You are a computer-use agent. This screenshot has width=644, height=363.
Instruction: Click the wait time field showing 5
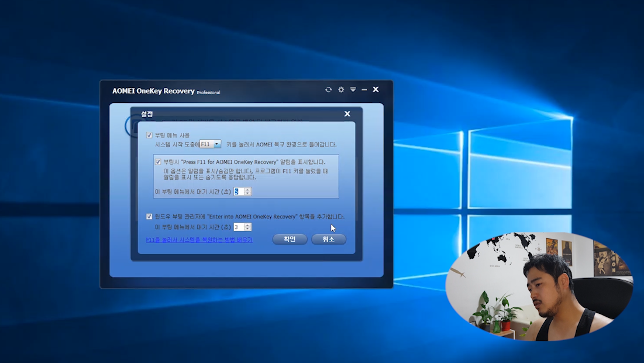(239, 191)
